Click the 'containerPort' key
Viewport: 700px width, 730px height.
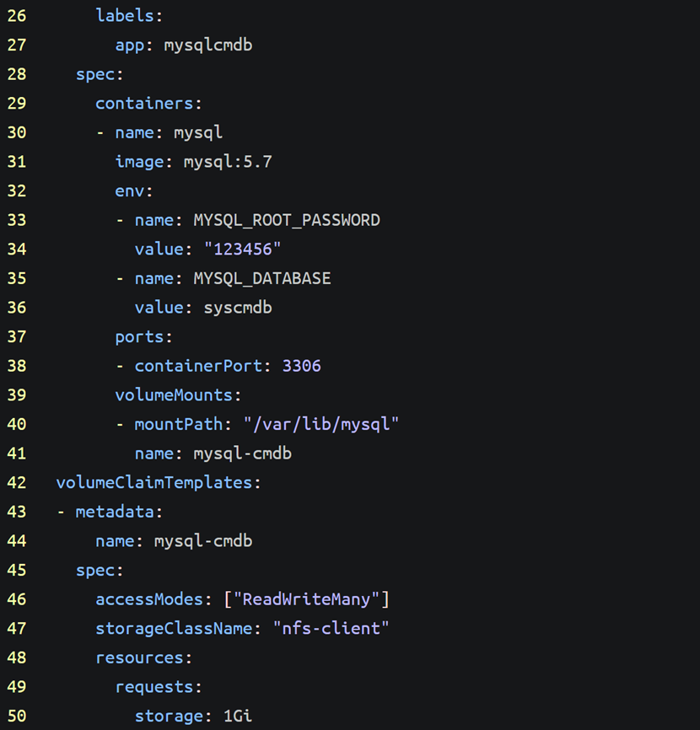point(198,366)
